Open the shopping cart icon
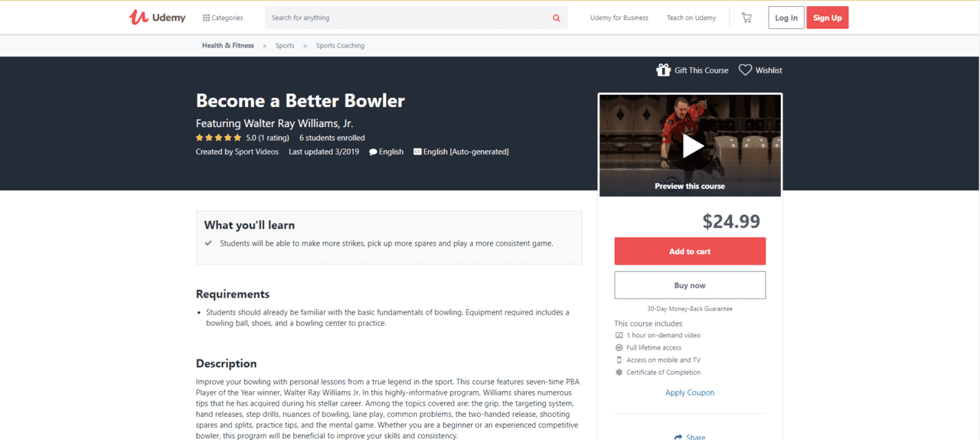Screen dimensions: 980x440 click(x=746, y=18)
